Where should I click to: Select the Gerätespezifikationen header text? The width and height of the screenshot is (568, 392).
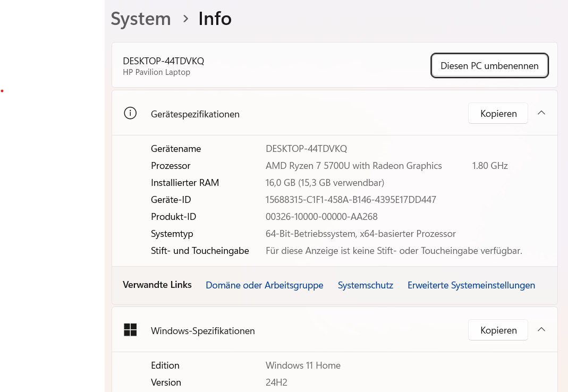(195, 114)
